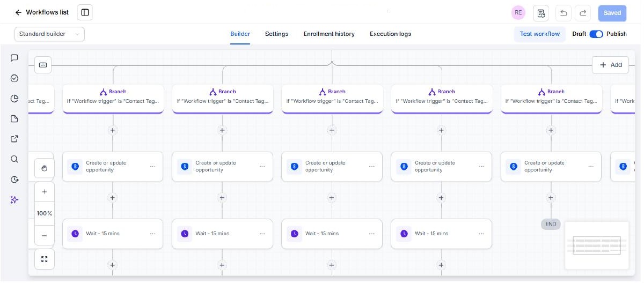Open options of opportunity card above END
644x284 pixels.
(x=590, y=167)
